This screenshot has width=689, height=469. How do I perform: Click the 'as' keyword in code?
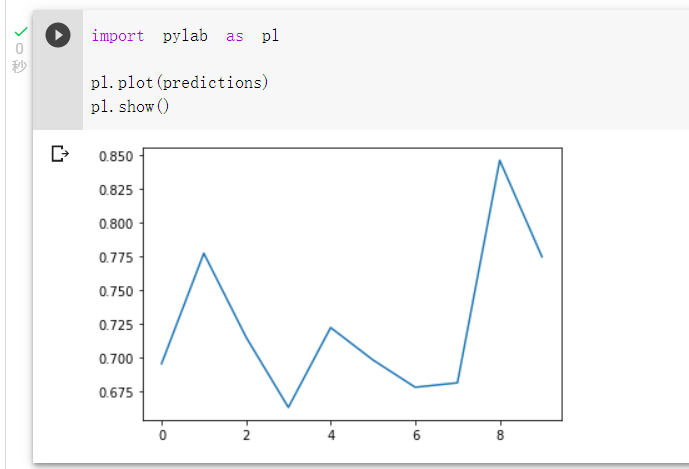click(x=235, y=36)
